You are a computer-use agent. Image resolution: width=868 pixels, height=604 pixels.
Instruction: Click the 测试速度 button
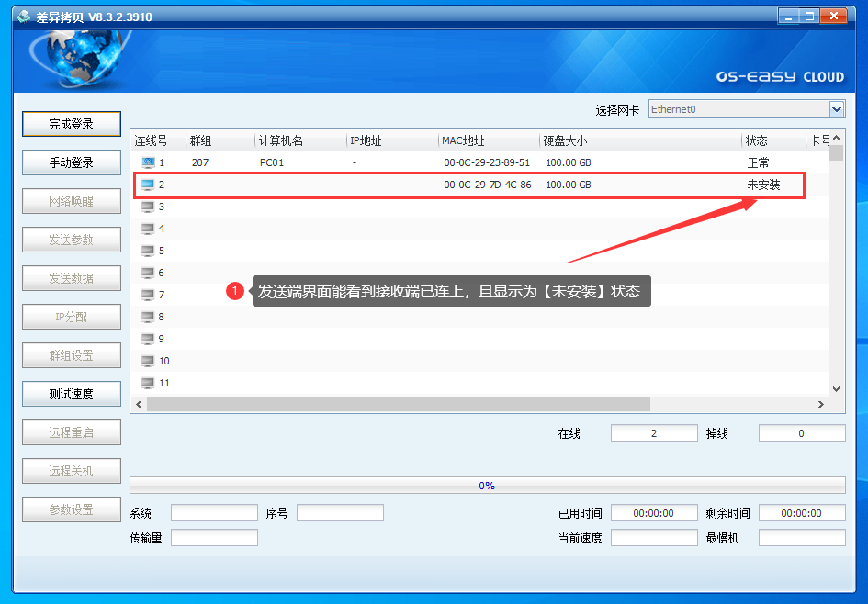[72, 394]
